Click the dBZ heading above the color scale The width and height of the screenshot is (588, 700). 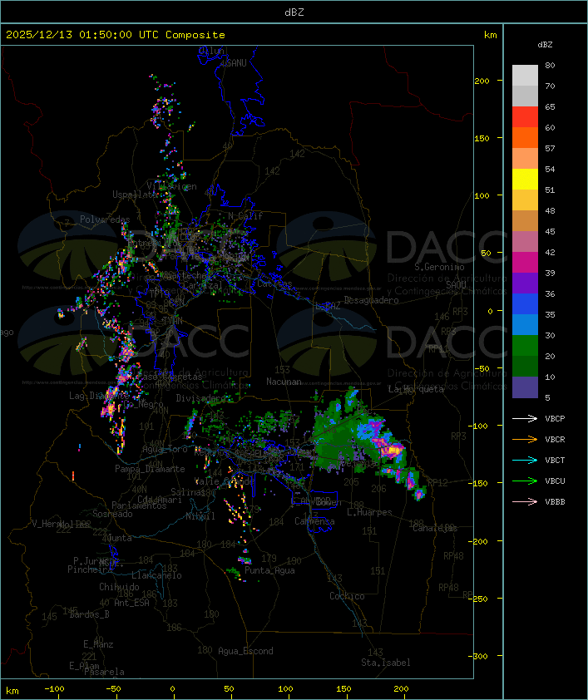click(545, 45)
